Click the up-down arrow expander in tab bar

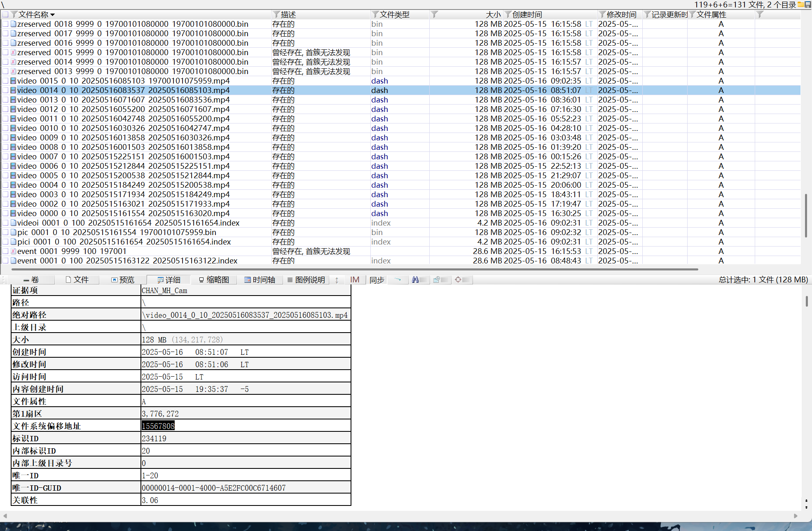[x=337, y=280]
